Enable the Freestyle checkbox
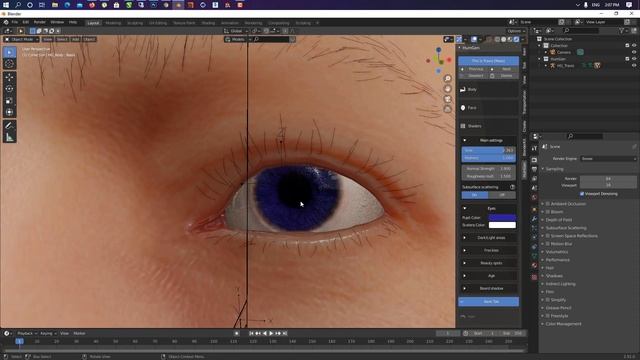Viewport: 640px width, 360px height. [548, 316]
